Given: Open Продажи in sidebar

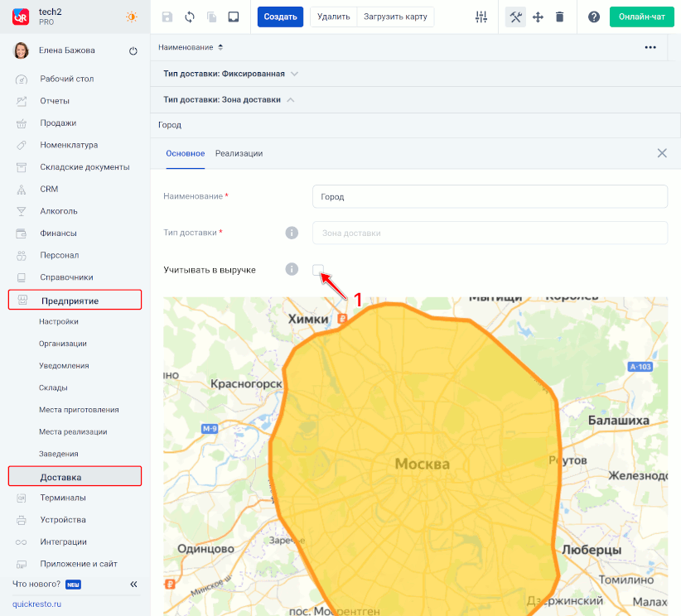Looking at the screenshot, I should pos(58,123).
